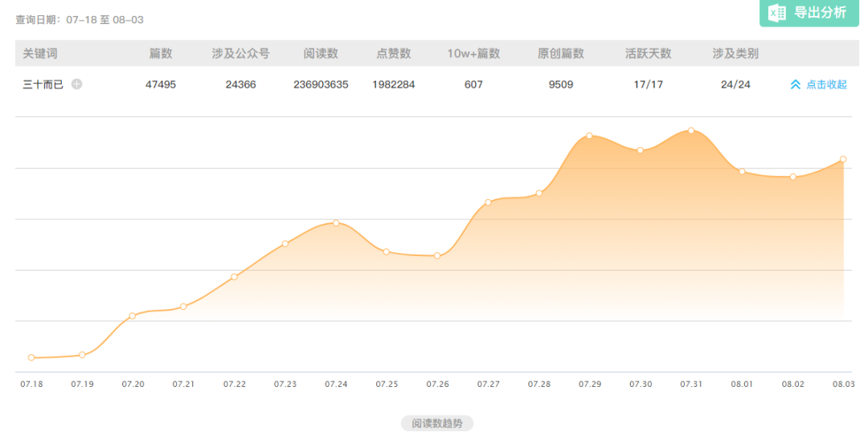Click the 07.25 data point on chart
Viewport: 868px width, 440px height.
point(387,251)
